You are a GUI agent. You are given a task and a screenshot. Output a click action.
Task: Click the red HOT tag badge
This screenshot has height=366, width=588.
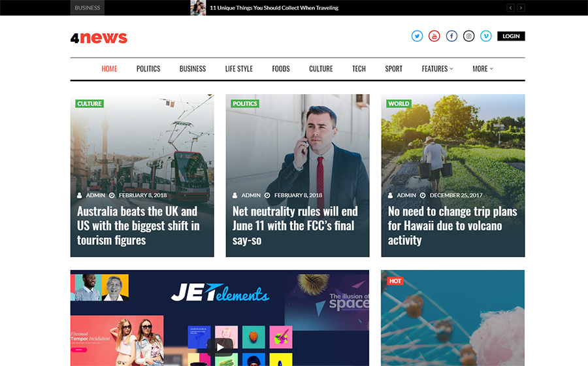(x=395, y=281)
